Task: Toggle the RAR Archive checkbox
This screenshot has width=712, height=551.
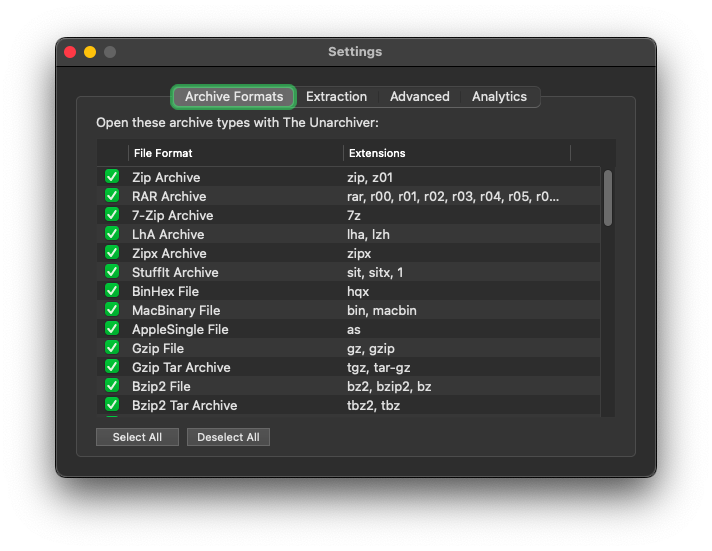Action: (112, 196)
